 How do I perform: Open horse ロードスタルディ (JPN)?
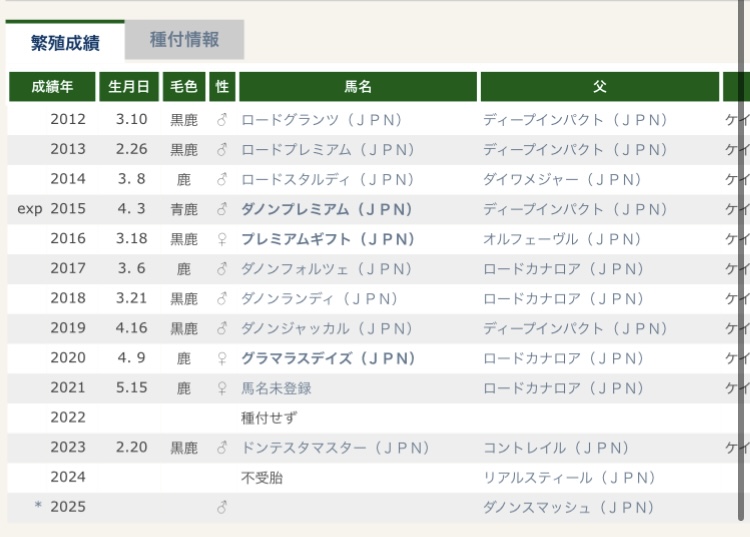pyautogui.click(x=328, y=179)
